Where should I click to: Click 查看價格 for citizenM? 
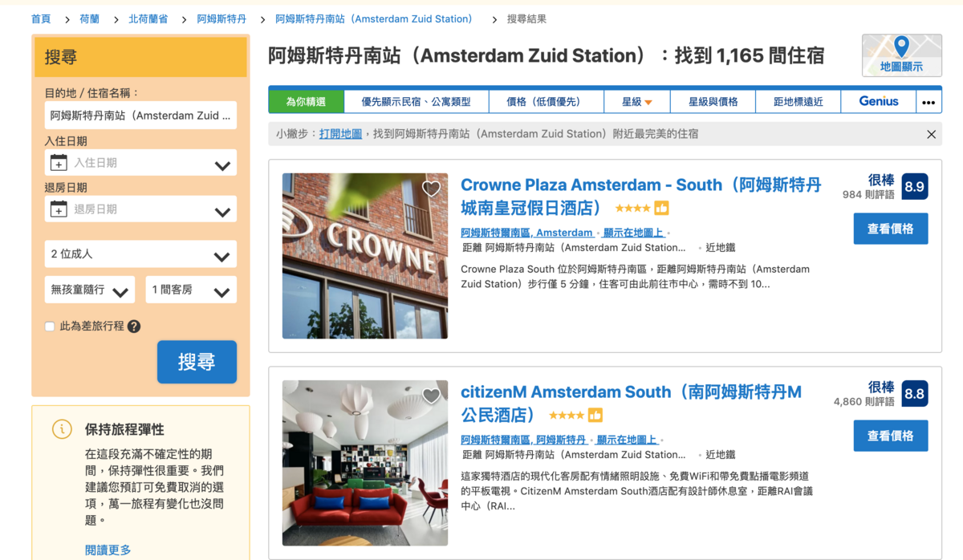(x=891, y=436)
